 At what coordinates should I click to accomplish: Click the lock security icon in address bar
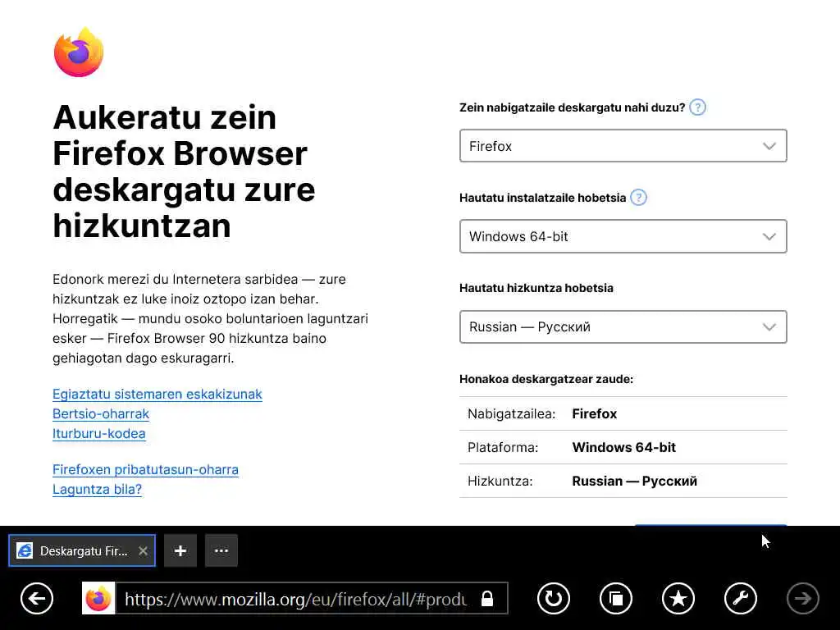click(487, 598)
